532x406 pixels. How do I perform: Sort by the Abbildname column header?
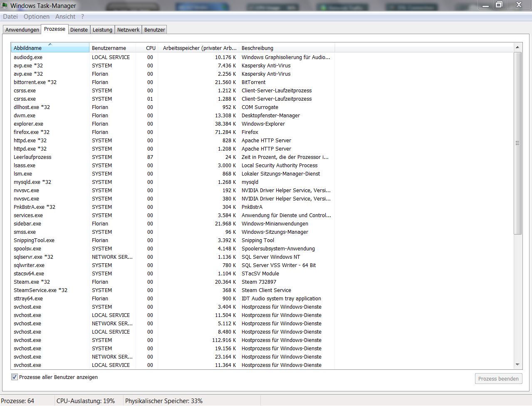pos(50,48)
